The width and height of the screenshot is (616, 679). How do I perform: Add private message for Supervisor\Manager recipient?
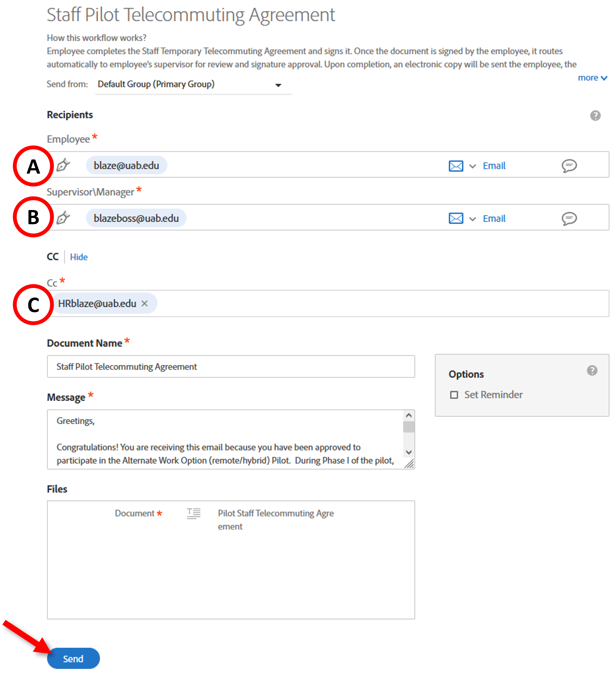pyautogui.click(x=569, y=218)
